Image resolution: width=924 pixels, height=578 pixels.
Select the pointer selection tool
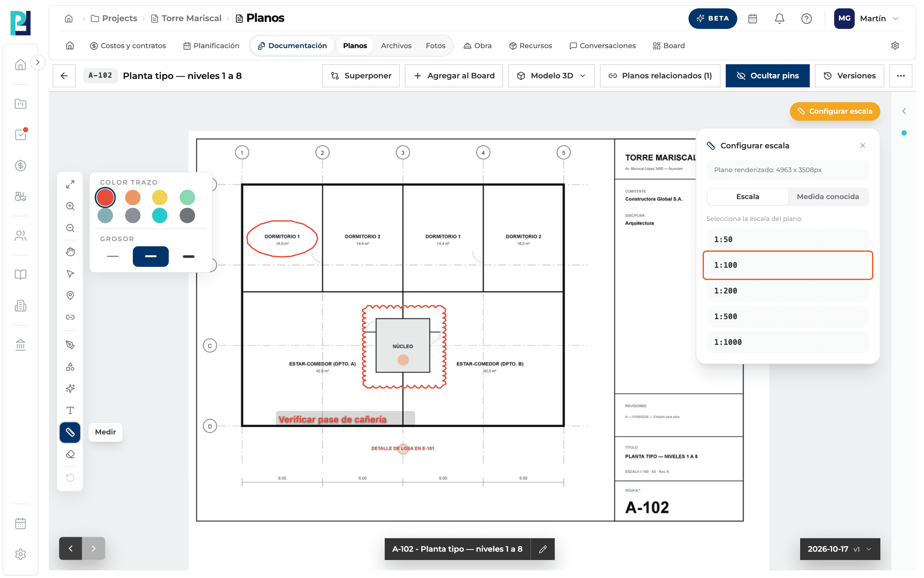(x=70, y=274)
